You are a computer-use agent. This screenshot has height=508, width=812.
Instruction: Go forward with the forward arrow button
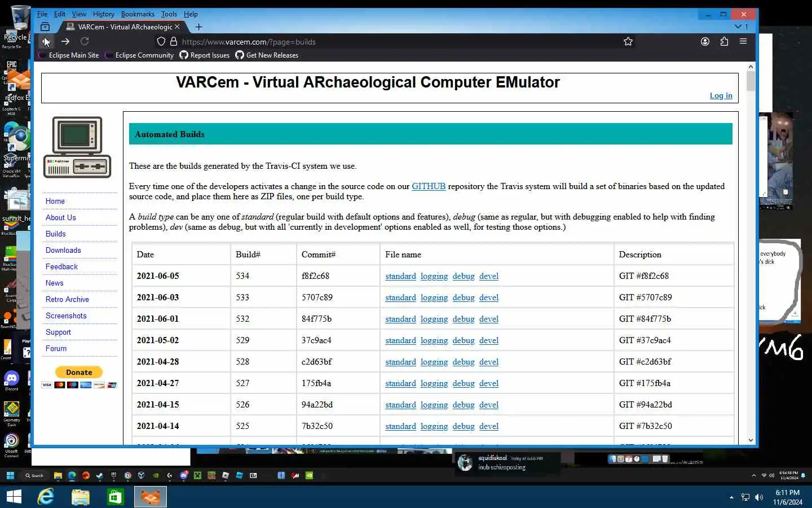[65, 41]
